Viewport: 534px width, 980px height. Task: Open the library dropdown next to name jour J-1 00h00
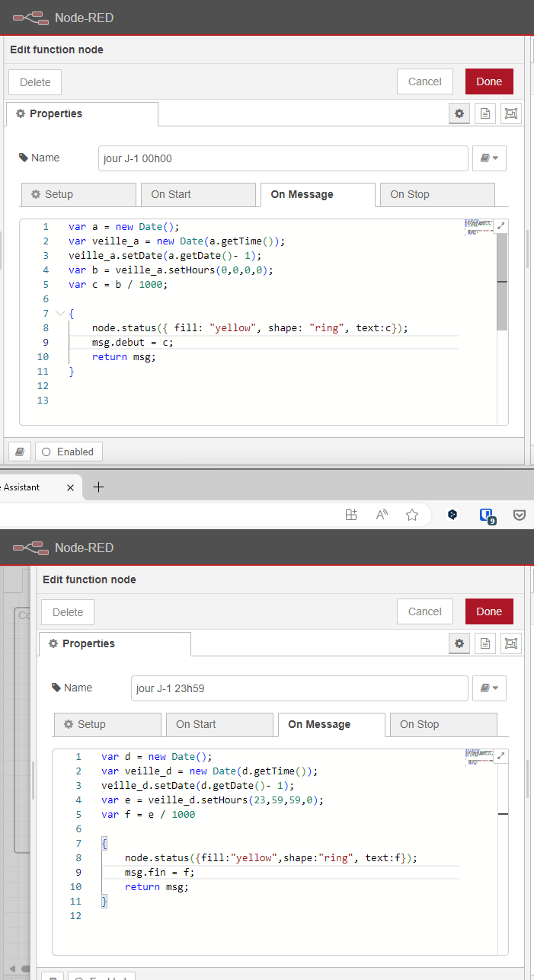point(489,158)
